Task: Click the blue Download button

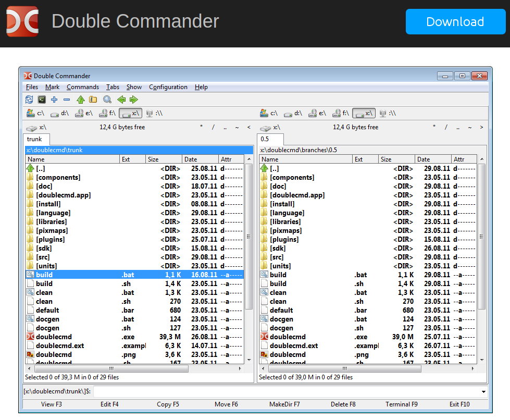Action: coord(455,21)
